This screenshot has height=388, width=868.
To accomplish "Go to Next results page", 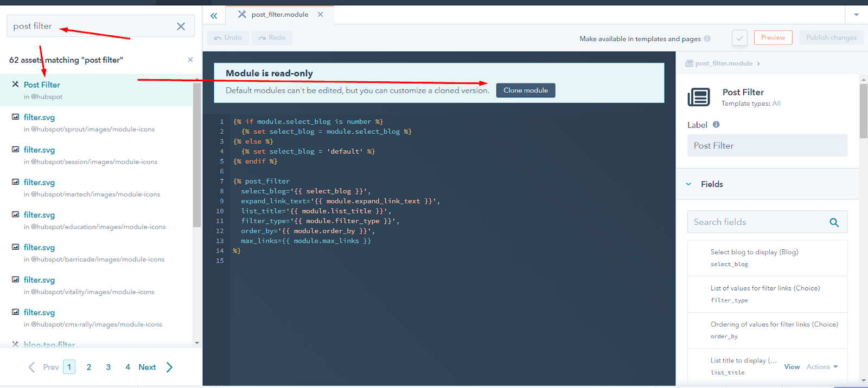I will click(156, 367).
